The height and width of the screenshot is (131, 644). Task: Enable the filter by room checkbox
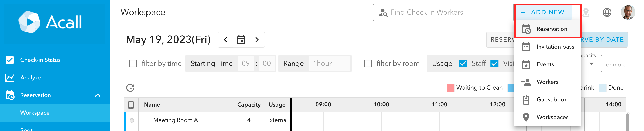(368, 64)
